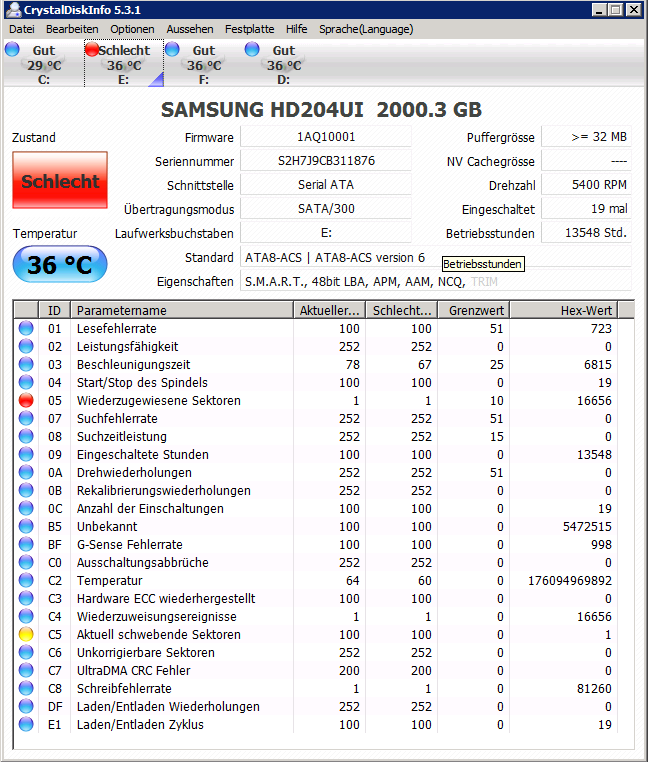This screenshot has width=648, height=762.
Task: Select drive D: at 36 °C
Action: [x=283, y=64]
